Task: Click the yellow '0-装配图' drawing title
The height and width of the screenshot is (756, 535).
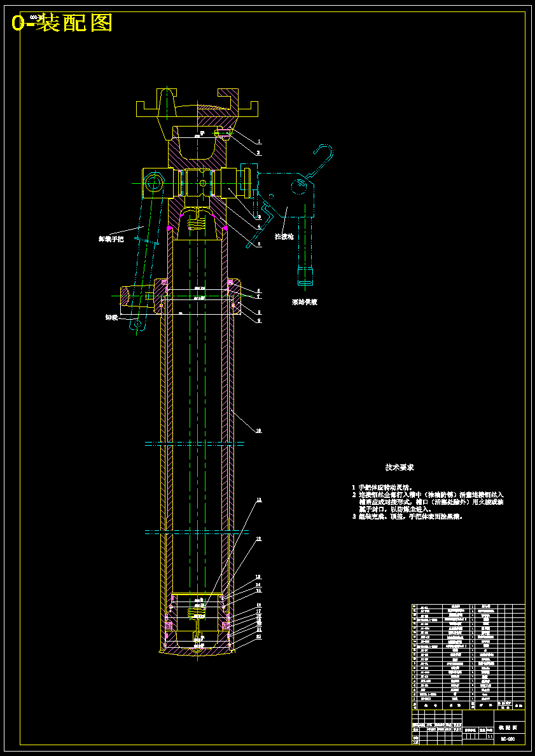Action: click(62, 23)
